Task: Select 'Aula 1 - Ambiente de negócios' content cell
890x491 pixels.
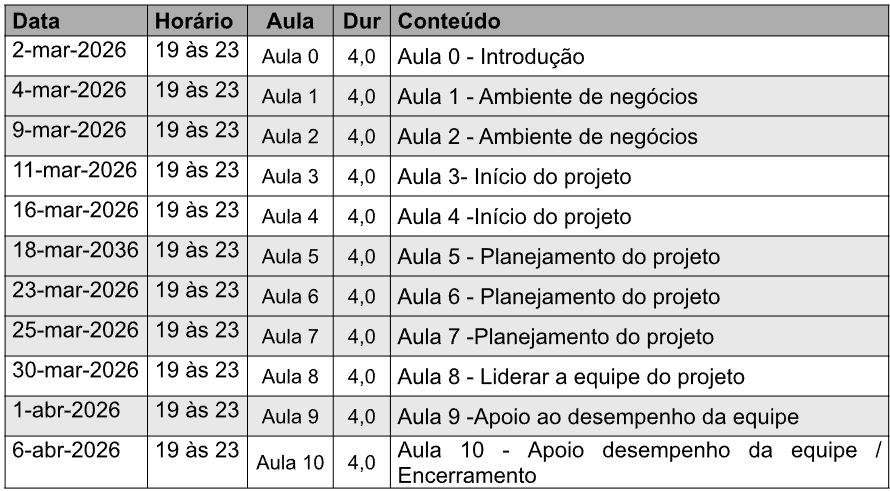Action: 547,97
